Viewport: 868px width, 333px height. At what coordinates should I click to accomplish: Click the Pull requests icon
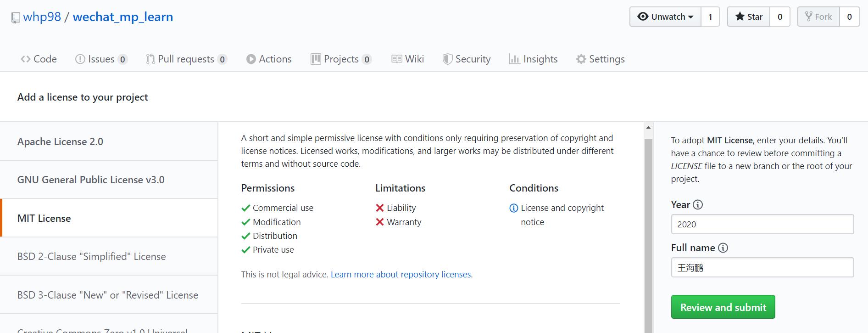[150, 59]
